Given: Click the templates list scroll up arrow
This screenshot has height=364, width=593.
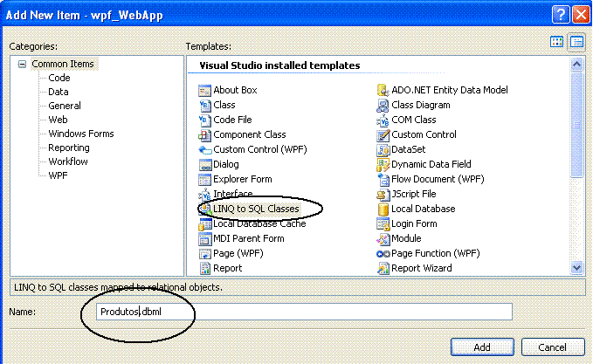Looking at the screenshot, I should pos(576,65).
